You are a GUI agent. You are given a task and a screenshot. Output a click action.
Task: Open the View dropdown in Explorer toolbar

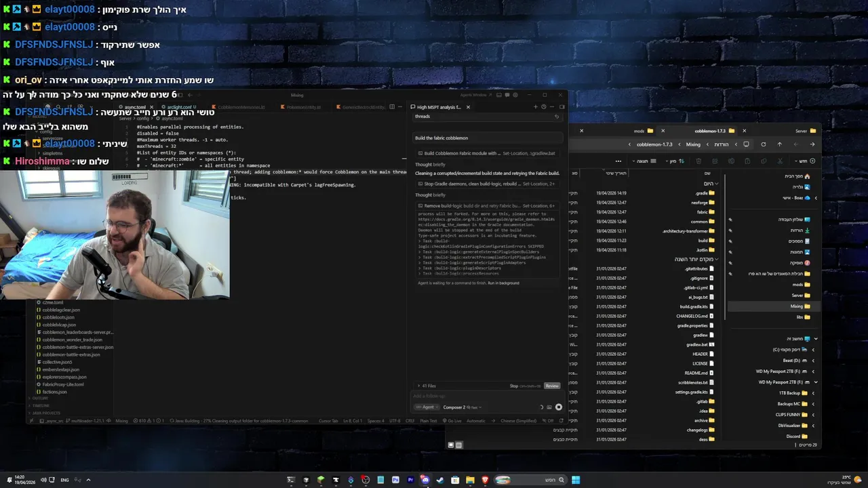pyautogui.click(x=644, y=161)
